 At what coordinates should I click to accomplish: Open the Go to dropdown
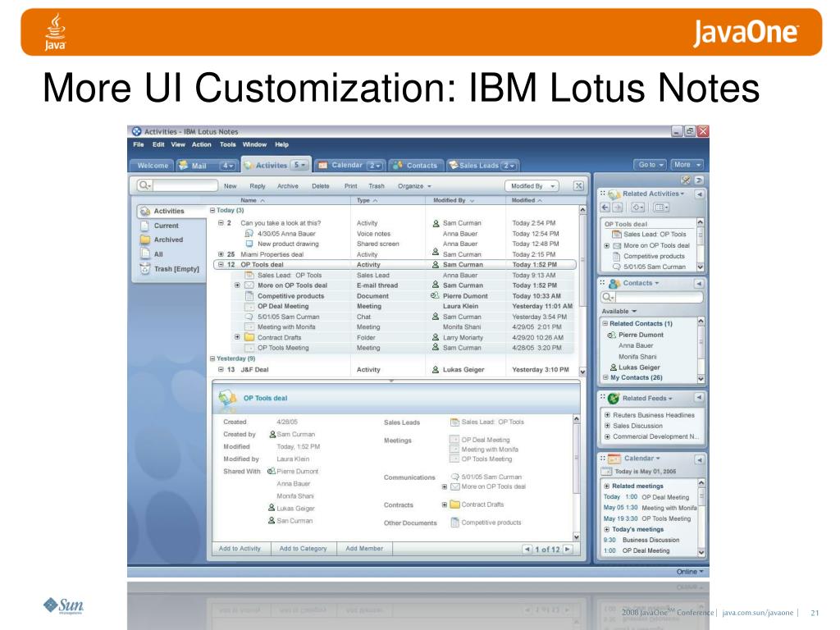tap(651, 165)
